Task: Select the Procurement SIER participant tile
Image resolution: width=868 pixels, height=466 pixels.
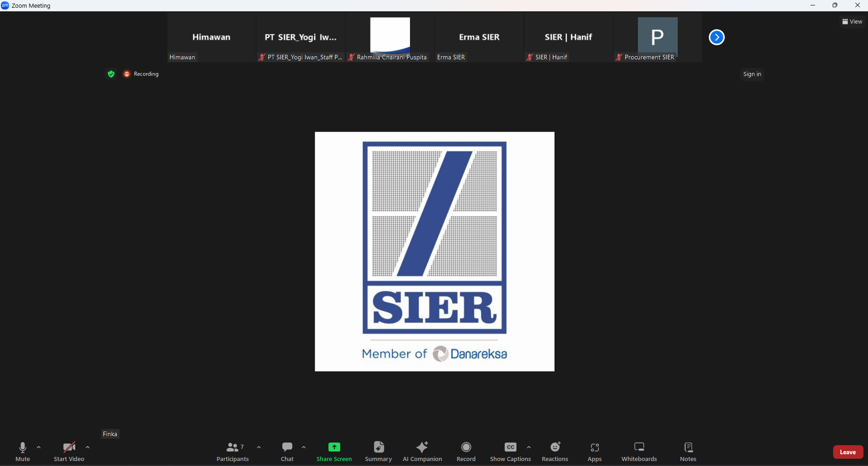Action: pos(657,38)
